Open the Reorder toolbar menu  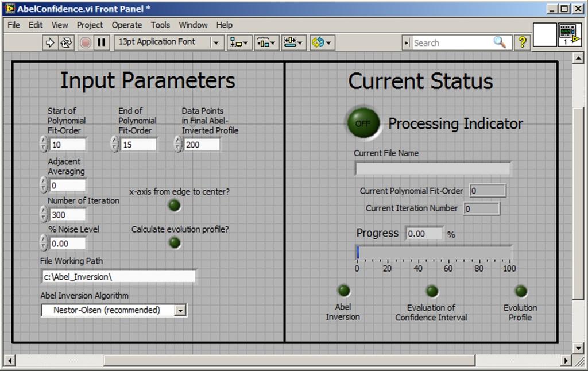[x=322, y=42]
